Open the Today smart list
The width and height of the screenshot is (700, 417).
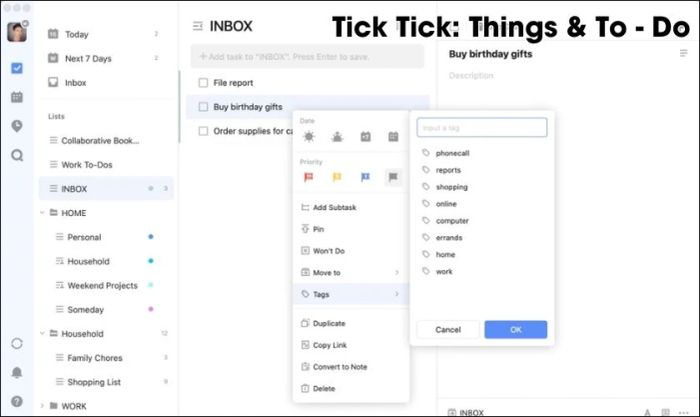(106, 34)
